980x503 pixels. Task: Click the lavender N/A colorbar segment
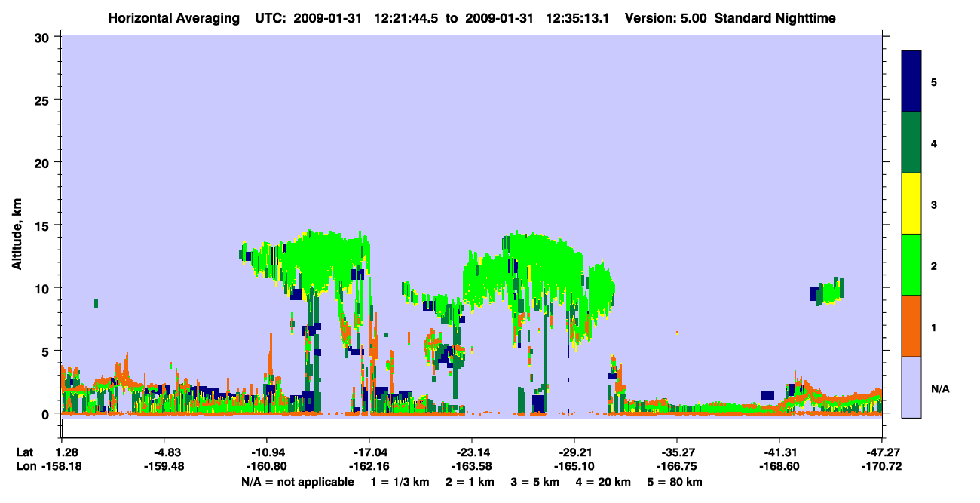point(911,387)
